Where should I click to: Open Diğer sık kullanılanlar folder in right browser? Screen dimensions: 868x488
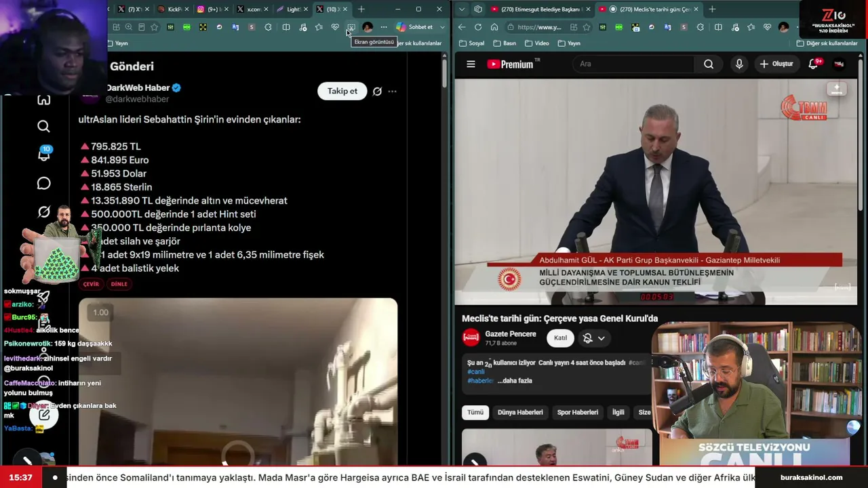pos(827,43)
